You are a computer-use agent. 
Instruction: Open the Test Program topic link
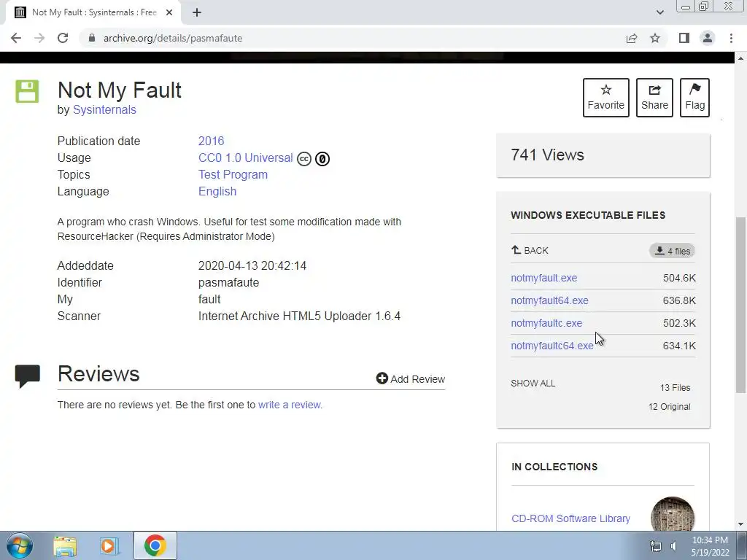coord(233,174)
